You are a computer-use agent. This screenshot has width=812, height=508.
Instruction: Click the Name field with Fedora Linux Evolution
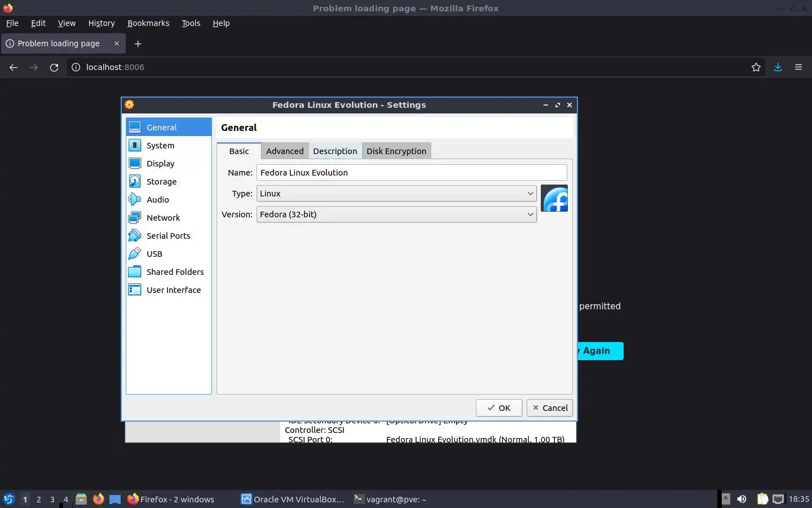pyautogui.click(x=412, y=172)
